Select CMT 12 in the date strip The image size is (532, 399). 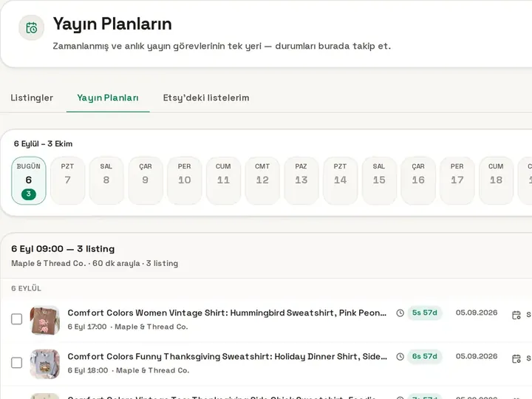(262, 180)
